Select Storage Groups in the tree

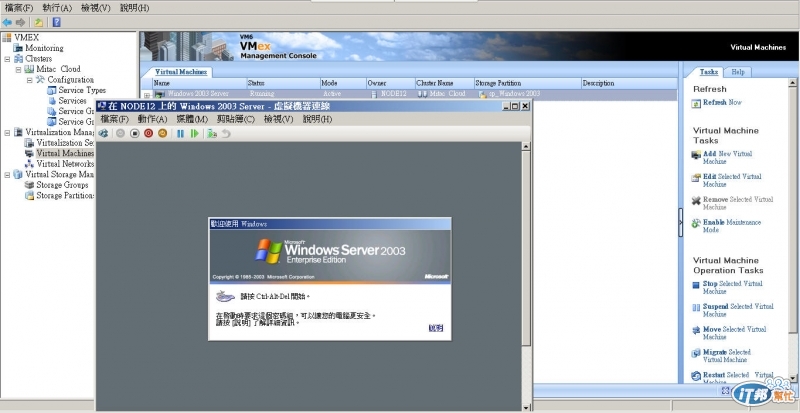pos(62,185)
